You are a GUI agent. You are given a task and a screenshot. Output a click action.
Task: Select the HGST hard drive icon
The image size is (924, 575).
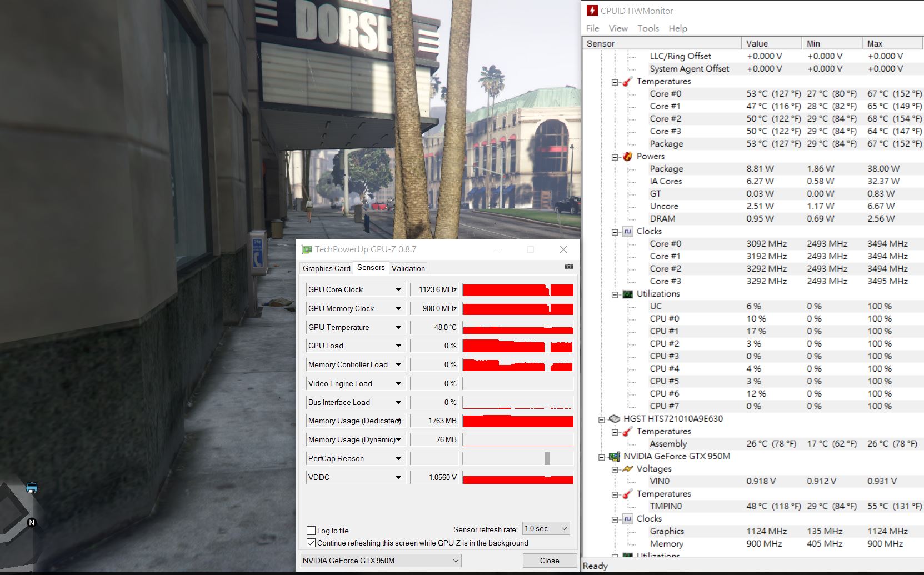click(614, 419)
